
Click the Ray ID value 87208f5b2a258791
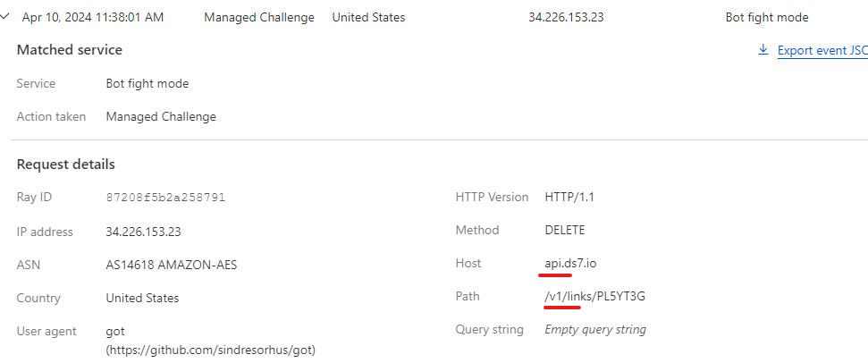tap(163, 198)
